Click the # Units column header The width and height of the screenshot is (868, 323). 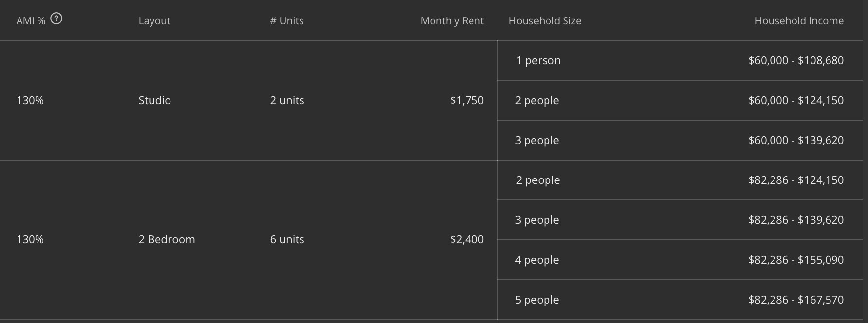tap(287, 21)
